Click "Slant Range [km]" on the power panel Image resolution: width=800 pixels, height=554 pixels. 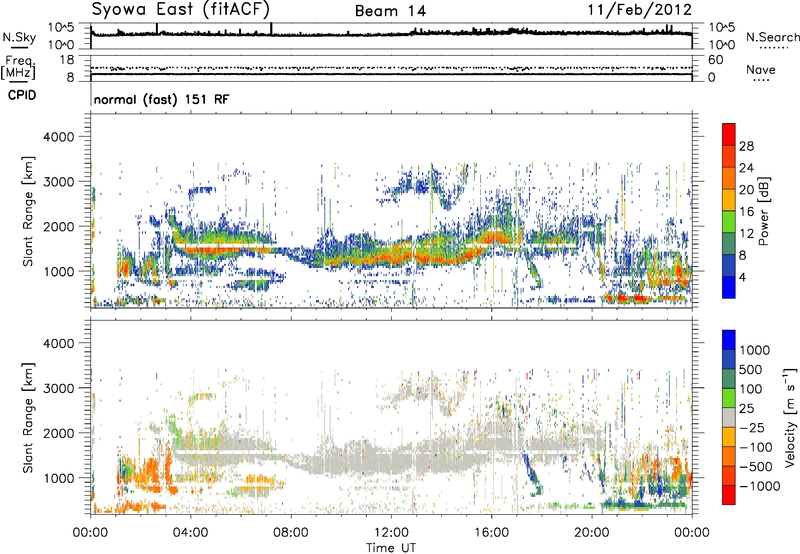(29, 211)
